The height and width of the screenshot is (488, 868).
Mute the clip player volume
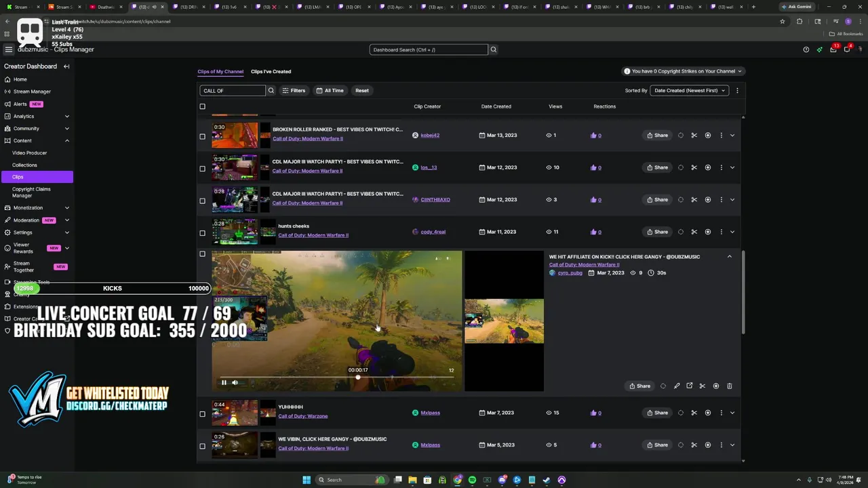(x=235, y=383)
